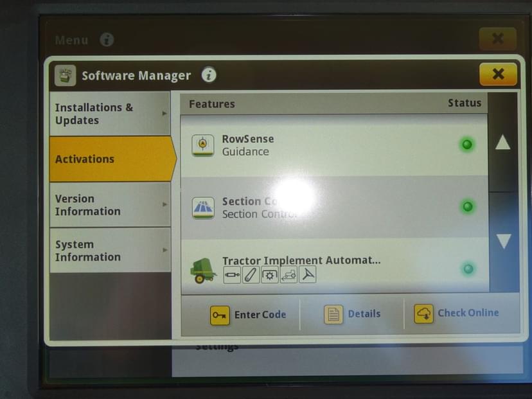This screenshot has height=399, width=532.
Task: Click the cloud download icon
Action: tap(423, 314)
